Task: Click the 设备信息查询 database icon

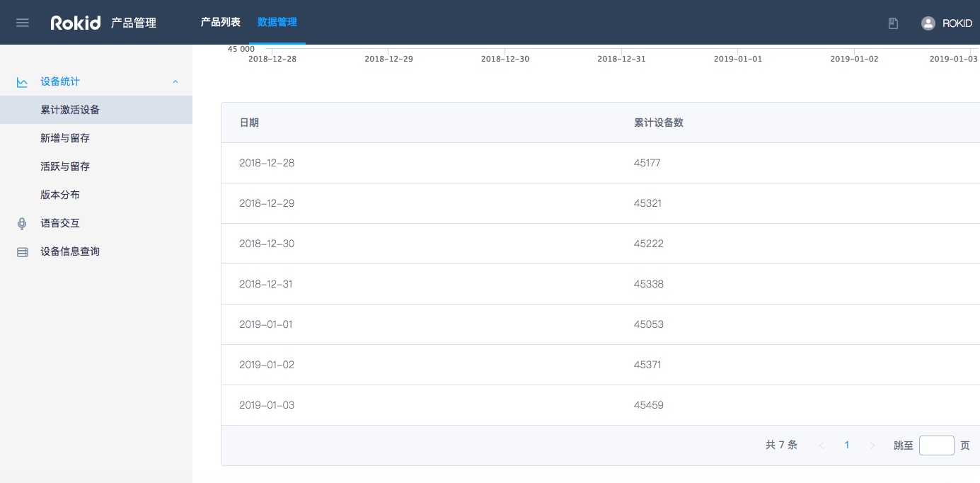Action: tap(23, 252)
